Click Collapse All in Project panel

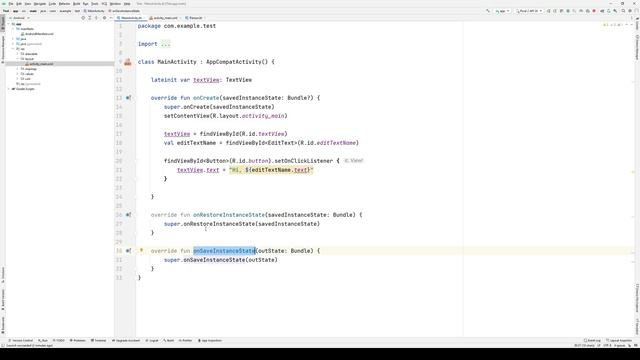click(x=96, y=18)
